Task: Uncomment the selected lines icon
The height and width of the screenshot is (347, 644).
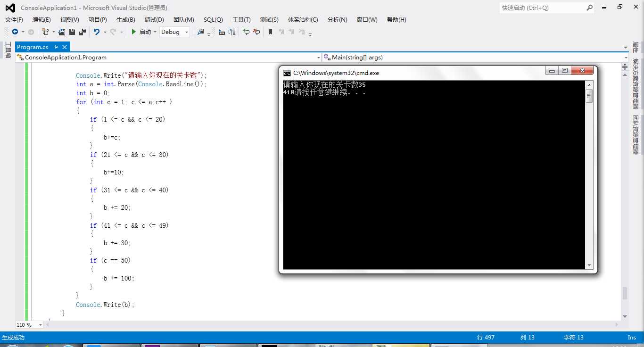Action: point(256,32)
